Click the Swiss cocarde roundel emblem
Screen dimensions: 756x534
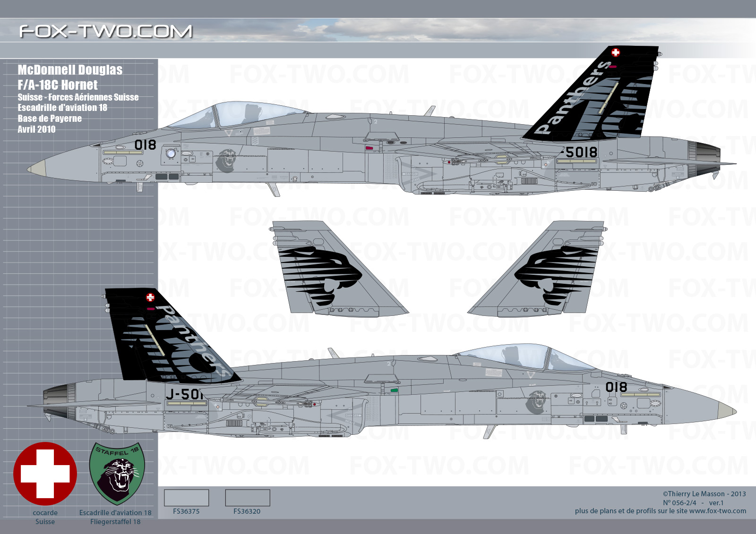tap(45, 474)
